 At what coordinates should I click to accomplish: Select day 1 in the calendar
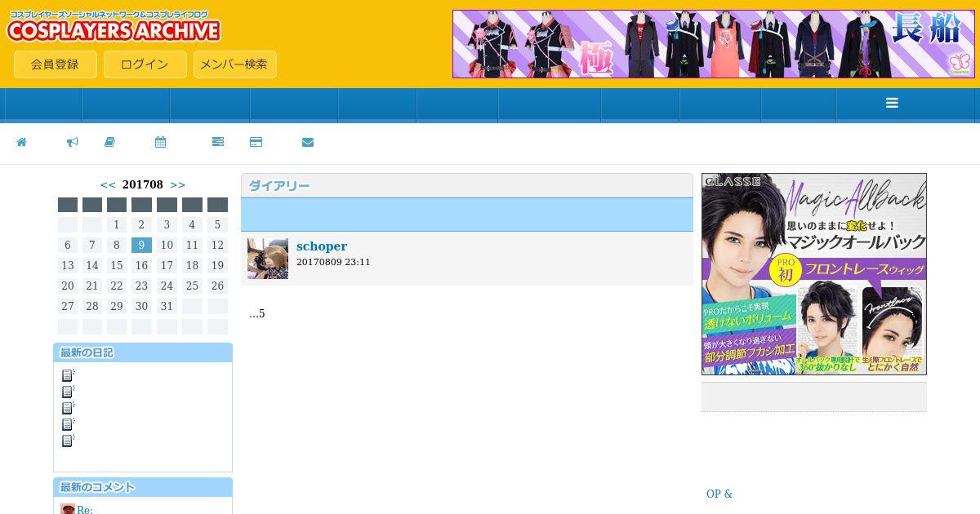[117, 224]
